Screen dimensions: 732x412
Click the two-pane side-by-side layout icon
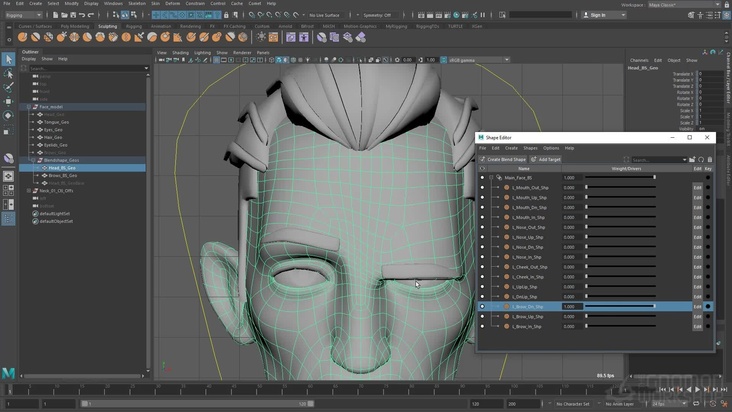8,204
